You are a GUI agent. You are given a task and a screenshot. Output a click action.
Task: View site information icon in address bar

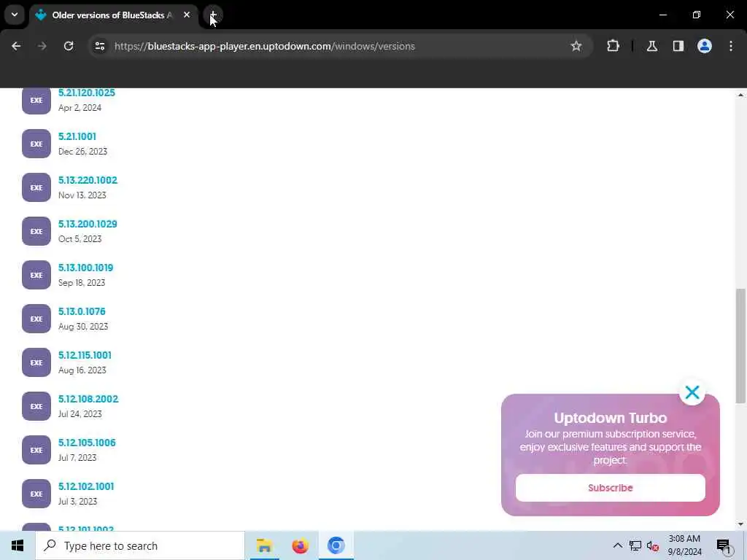(99, 46)
